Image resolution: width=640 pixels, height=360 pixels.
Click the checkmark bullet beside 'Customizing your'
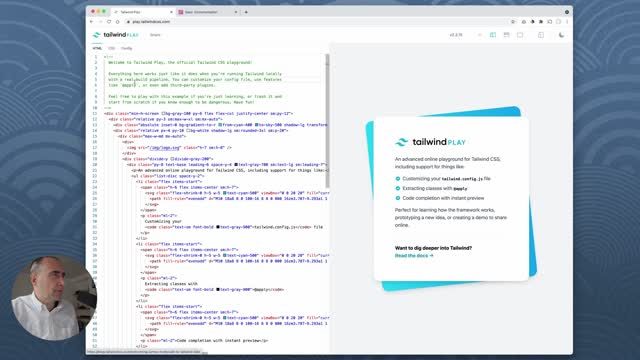tap(398, 178)
